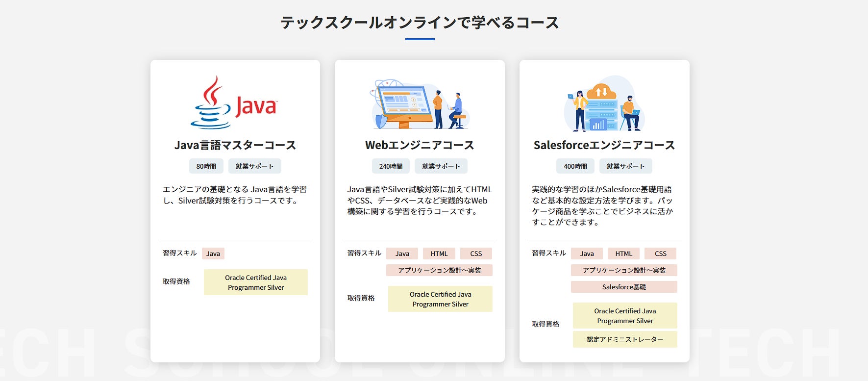This screenshot has width=868, height=381.
Task: Click the HTML skill tag in Salesforceエンジニアコース card
Action: [x=624, y=254]
